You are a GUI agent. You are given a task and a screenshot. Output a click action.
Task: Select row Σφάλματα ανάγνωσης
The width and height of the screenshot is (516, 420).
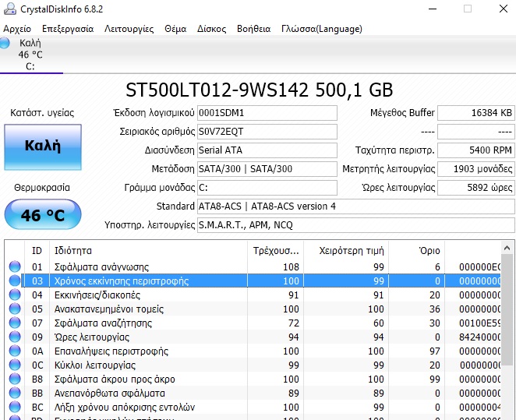253,266
